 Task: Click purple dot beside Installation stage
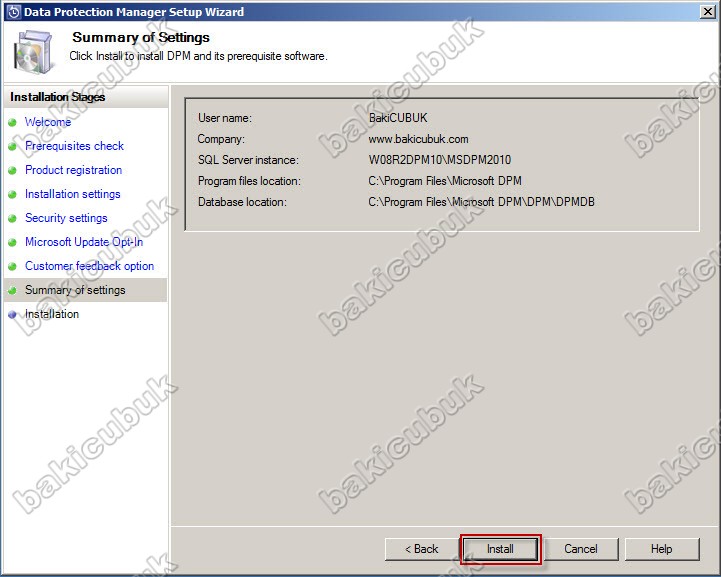12,314
